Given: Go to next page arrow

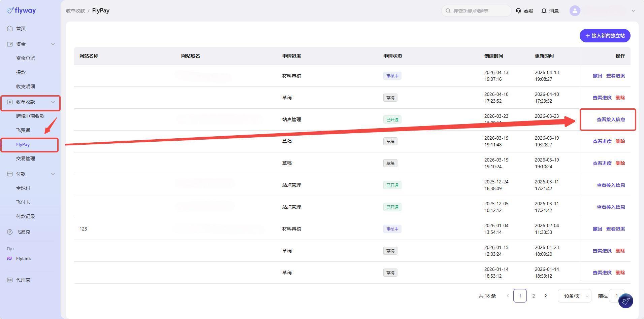Looking at the screenshot, I should tap(546, 296).
